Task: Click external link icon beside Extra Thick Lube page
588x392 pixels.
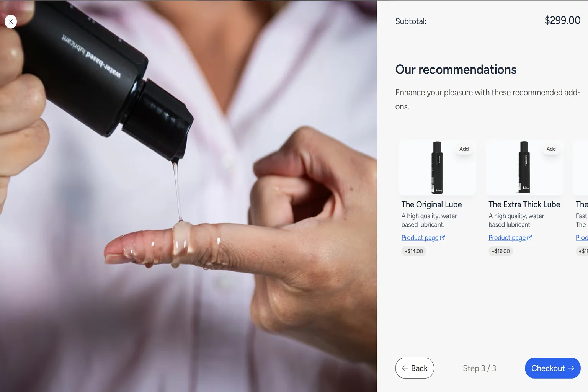Action: 530,238
